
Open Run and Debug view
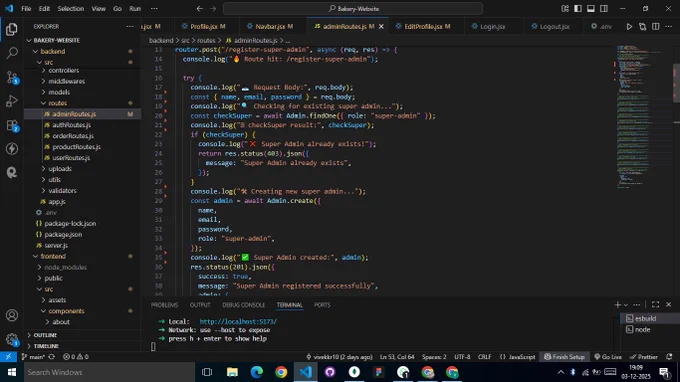pos(12,101)
